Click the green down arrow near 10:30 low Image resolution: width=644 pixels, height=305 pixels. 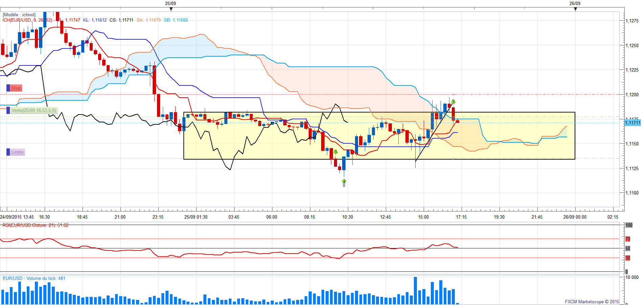pyautogui.click(x=335, y=152)
